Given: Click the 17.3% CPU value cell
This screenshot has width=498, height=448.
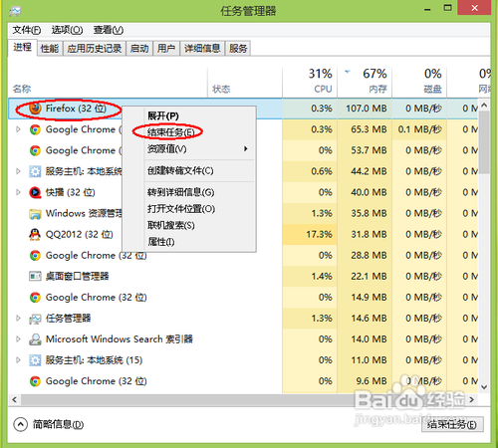Looking at the screenshot, I should click(x=310, y=234).
